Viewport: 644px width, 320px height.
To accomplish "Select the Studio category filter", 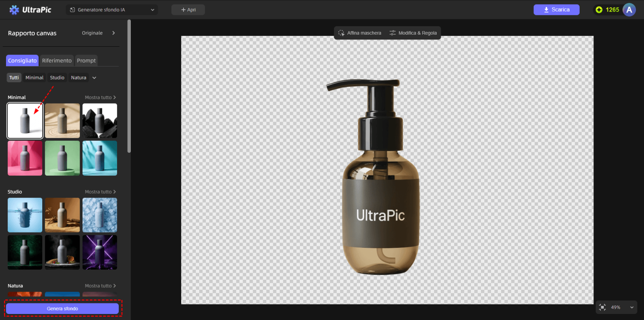I will pyautogui.click(x=57, y=77).
